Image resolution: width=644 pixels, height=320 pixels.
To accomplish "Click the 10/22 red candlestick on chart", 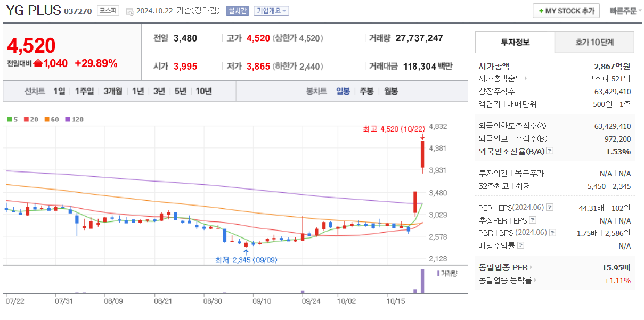I will click(x=422, y=155).
